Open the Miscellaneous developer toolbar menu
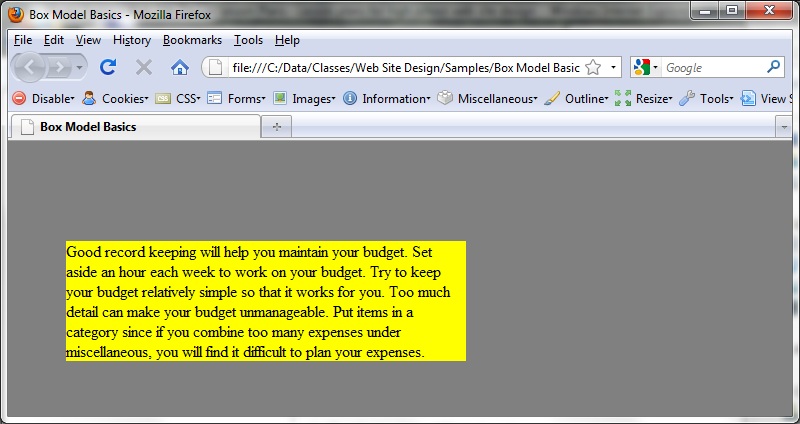Screen dimensions: 800x424 [x=497, y=98]
